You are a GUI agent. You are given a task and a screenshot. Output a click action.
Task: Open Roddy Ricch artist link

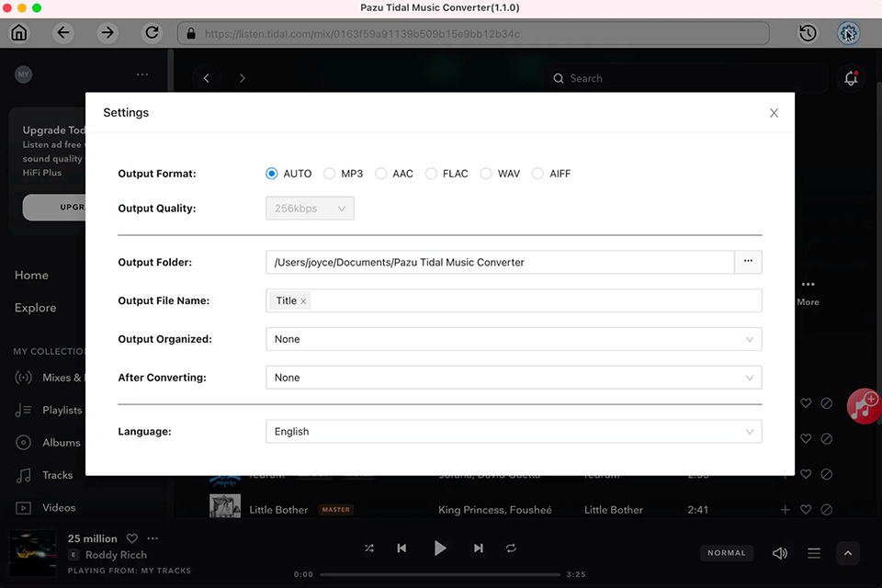(116, 555)
